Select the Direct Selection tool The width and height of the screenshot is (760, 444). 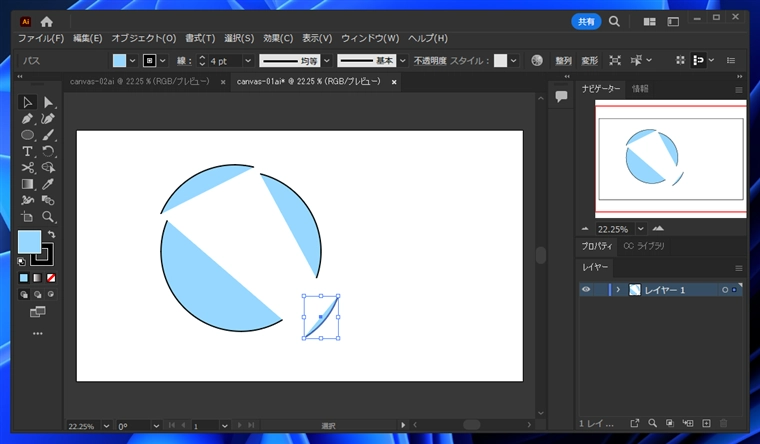tap(48, 102)
